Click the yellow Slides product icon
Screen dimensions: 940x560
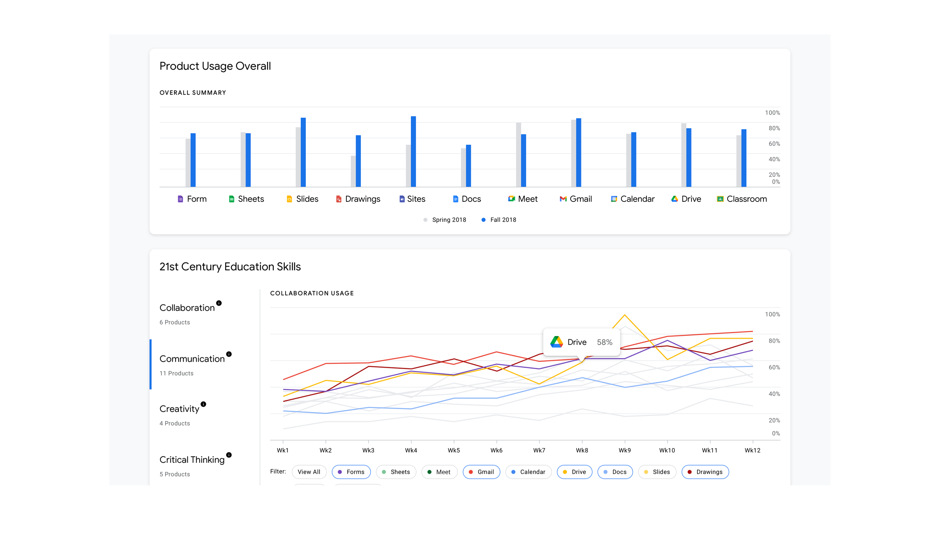pos(289,199)
